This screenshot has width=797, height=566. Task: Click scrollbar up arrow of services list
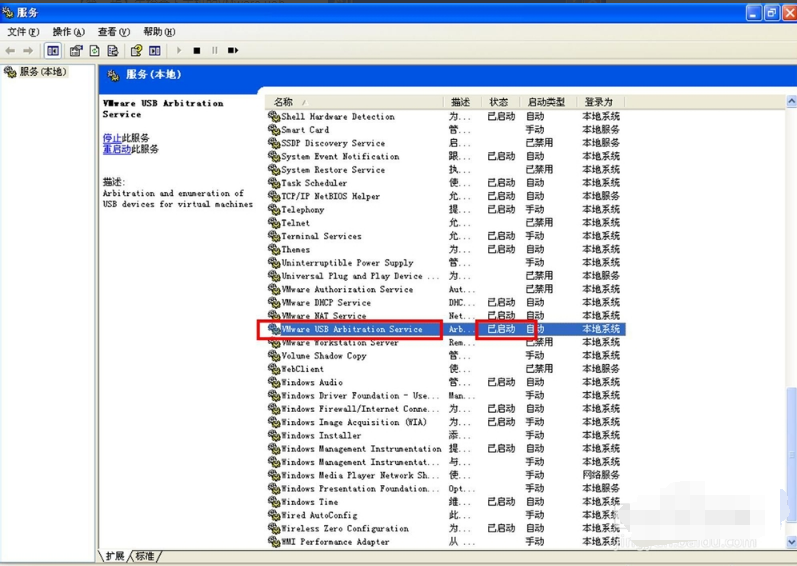pyautogui.click(x=791, y=102)
